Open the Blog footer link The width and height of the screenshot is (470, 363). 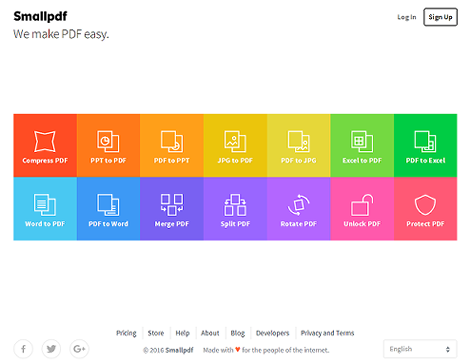tap(238, 333)
